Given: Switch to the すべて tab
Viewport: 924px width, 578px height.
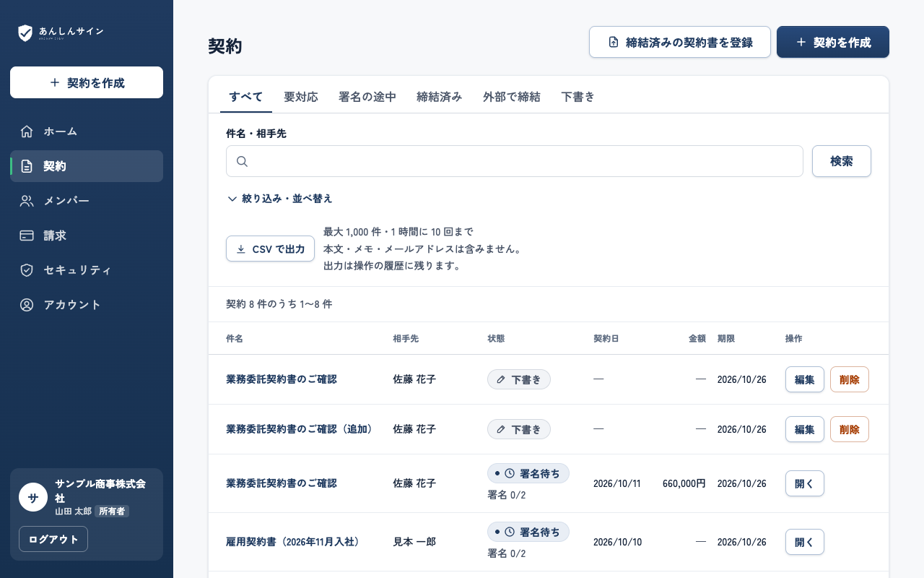Looking at the screenshot, I should coord(246,97).
